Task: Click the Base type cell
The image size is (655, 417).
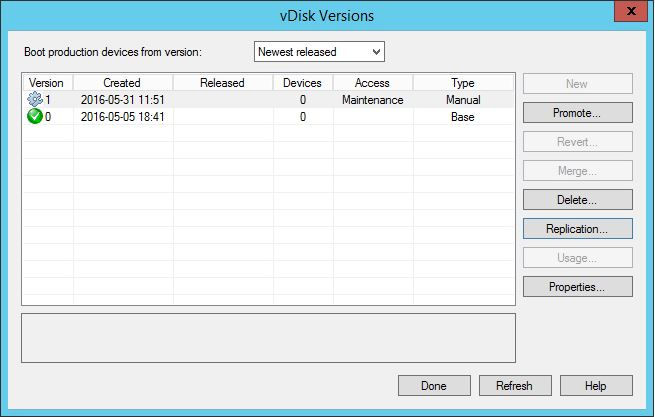Action: 462,117
